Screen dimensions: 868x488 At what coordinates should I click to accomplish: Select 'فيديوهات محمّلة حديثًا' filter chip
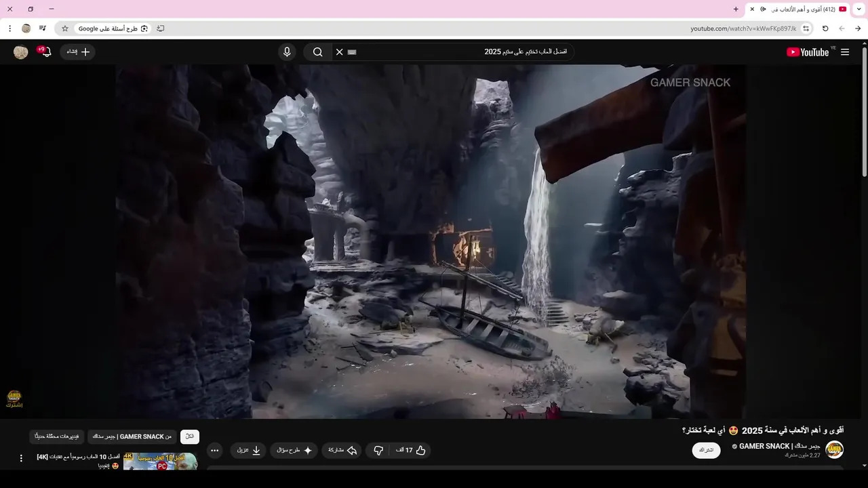[x=57, y=436]
